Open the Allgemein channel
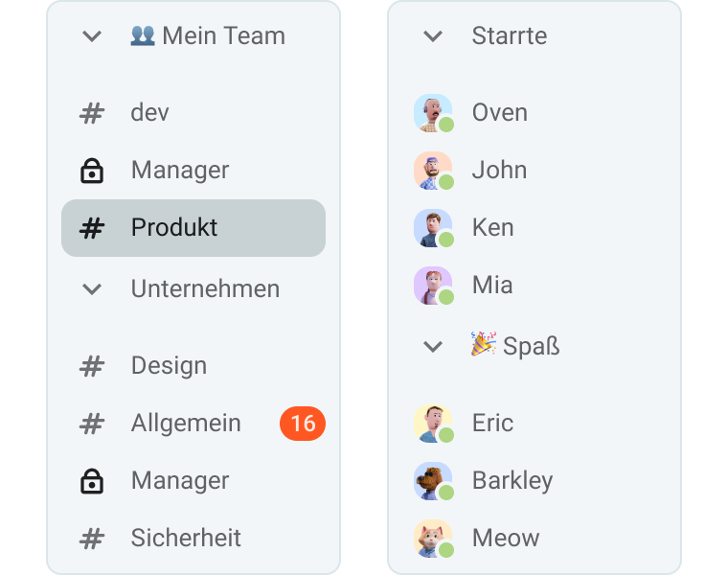The image size is (728, 575). click(x=186, y=423)
